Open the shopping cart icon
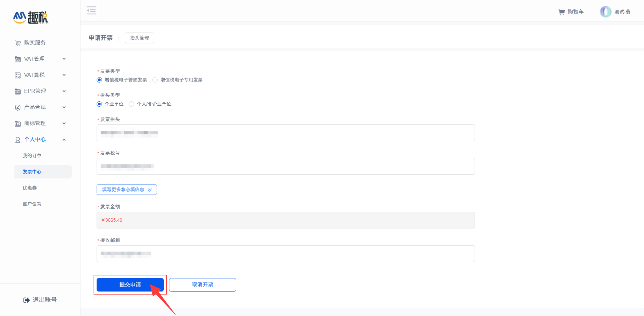 click(561, 12)
